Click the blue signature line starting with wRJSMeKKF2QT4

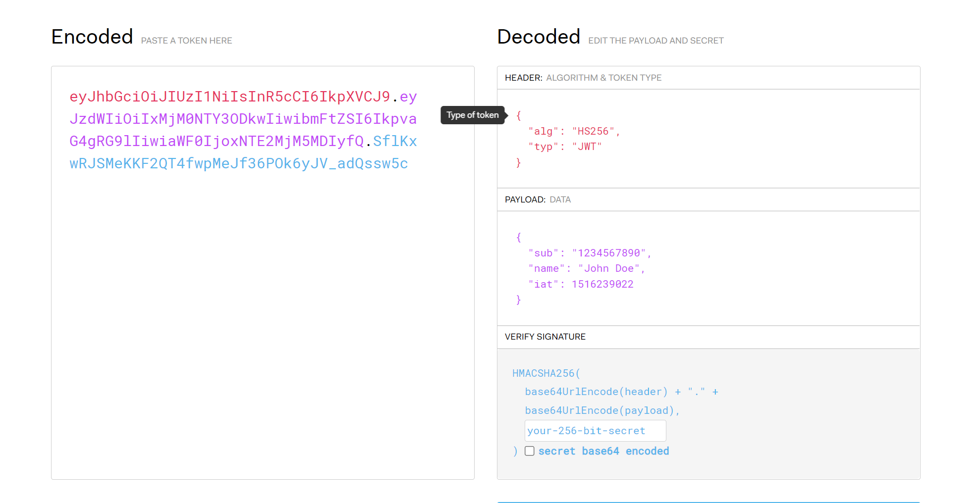pos(239,163)
